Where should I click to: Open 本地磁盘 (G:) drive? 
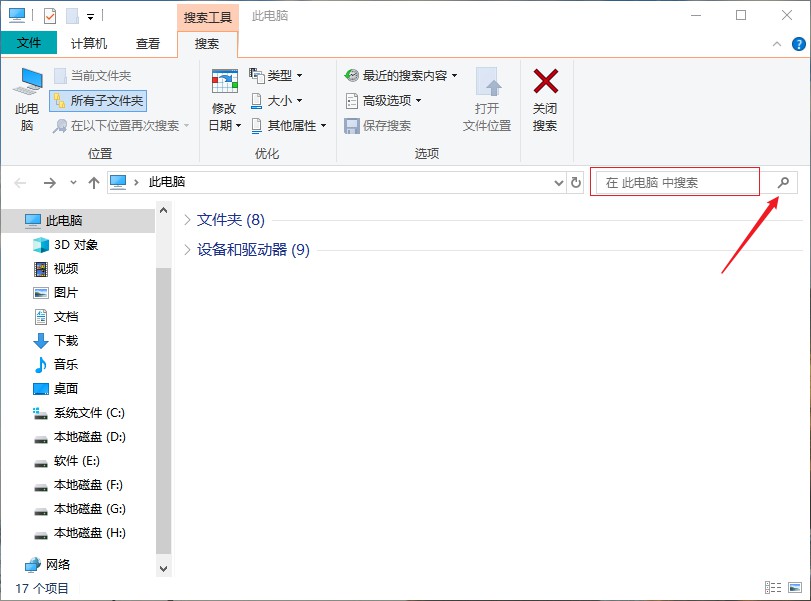click(x=78, y=509)
